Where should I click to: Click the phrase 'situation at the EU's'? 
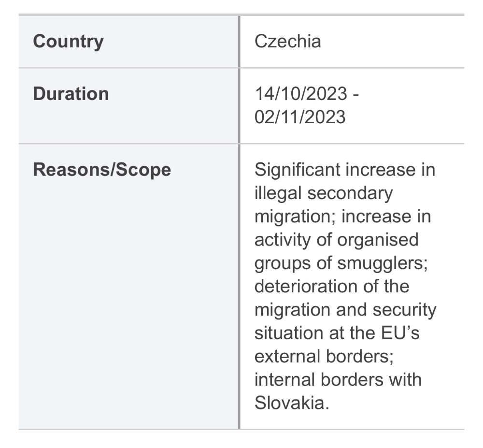(337, 333)
